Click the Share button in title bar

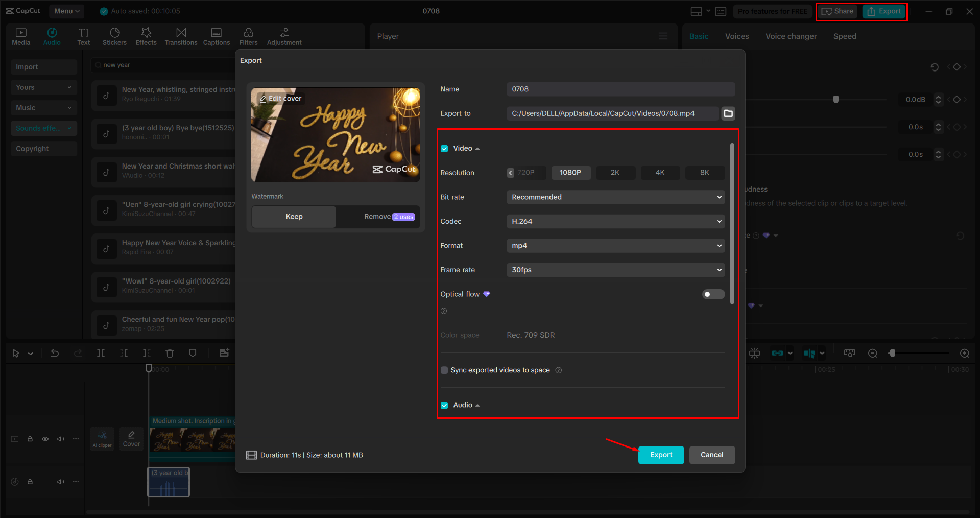click(838, 11)
